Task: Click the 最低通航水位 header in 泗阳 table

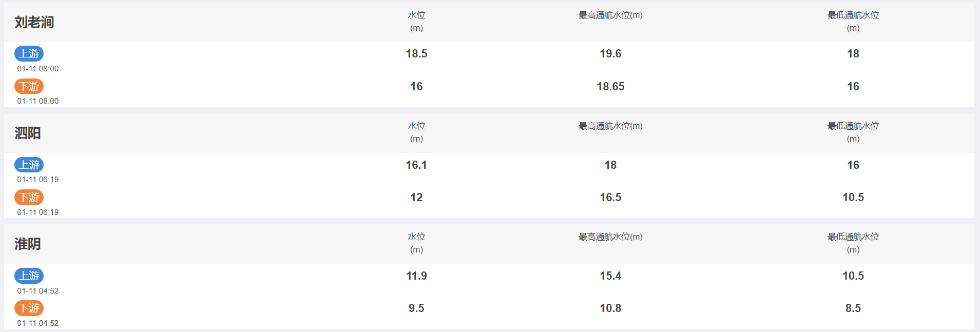Action: pos(853,132)
